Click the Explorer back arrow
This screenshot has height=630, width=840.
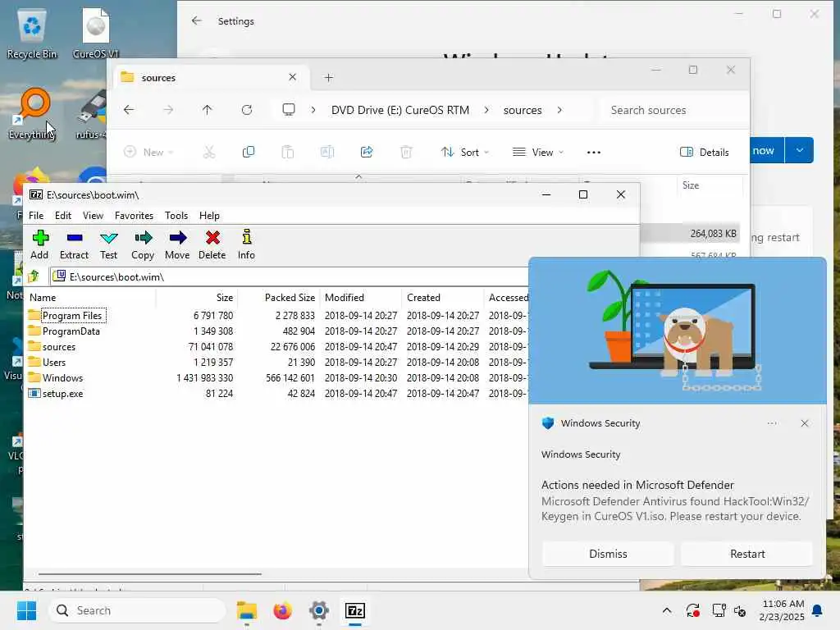tap(129, 110)
